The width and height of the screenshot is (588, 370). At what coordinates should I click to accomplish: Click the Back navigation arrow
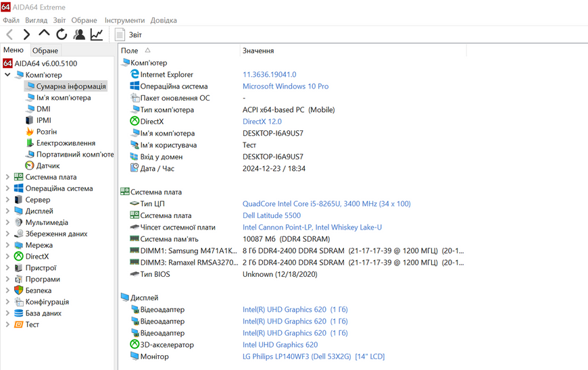pyautogui.click(x=10, y=35)
